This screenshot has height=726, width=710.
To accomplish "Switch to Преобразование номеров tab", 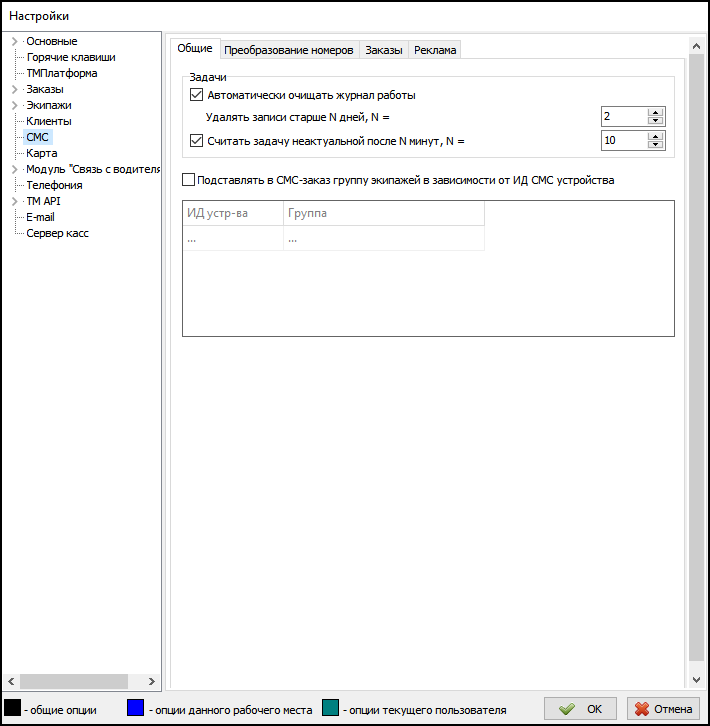I will pyautogui.click(x=288, y=50).
